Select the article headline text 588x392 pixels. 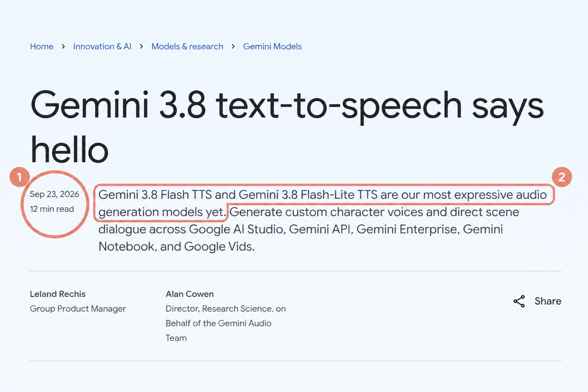point(287,126)
